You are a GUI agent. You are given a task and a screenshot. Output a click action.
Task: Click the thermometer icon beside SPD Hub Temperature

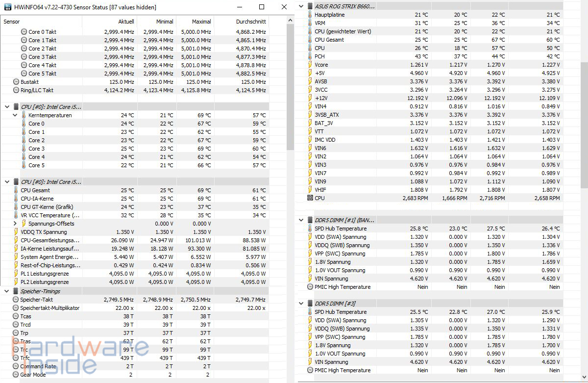[x=310, y=229]
